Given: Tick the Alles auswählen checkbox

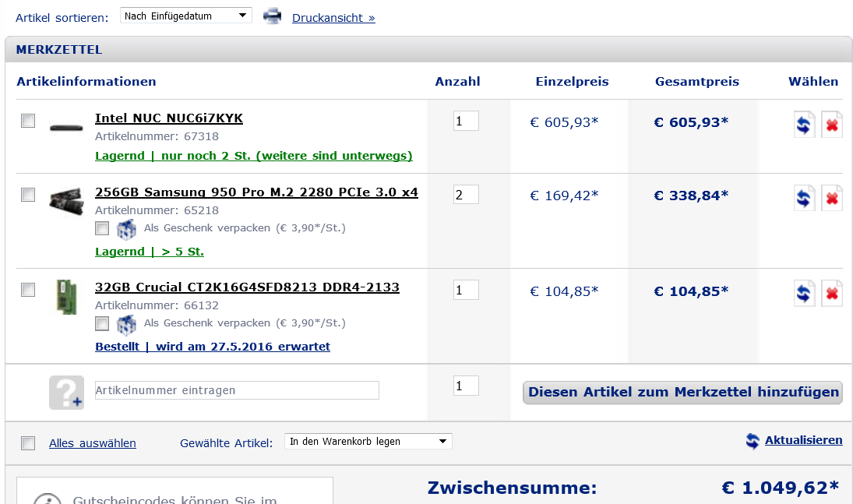Looking at the screenshot, I should tap(28, 443).
